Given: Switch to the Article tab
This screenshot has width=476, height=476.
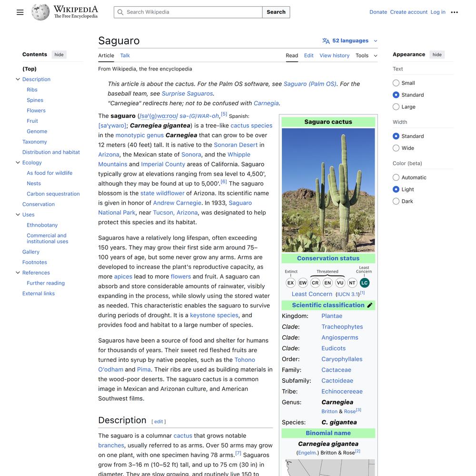Looking at the screenshot, I should click(106, 56).
